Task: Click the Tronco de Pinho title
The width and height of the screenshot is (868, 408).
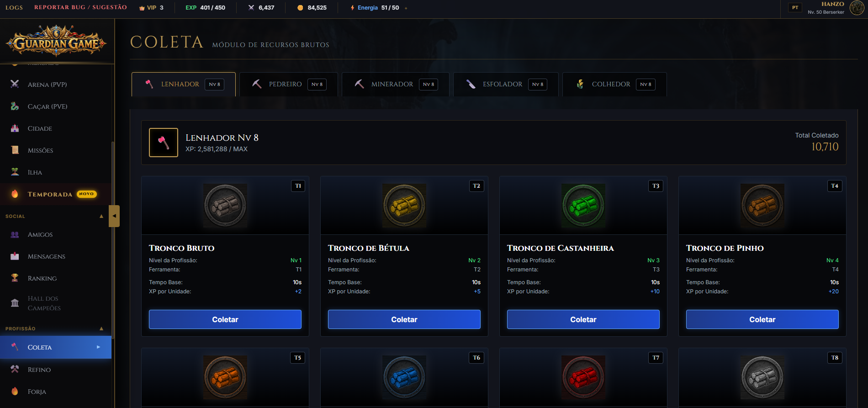Action: 725,248
